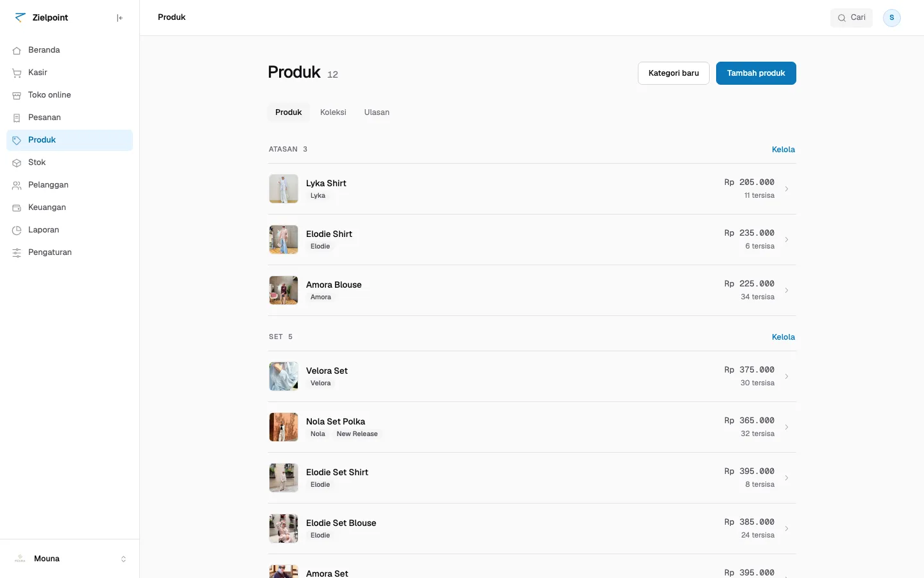Open the Mouna store switcher arrows
Screen dimensions: 924x578
(123, 559)
